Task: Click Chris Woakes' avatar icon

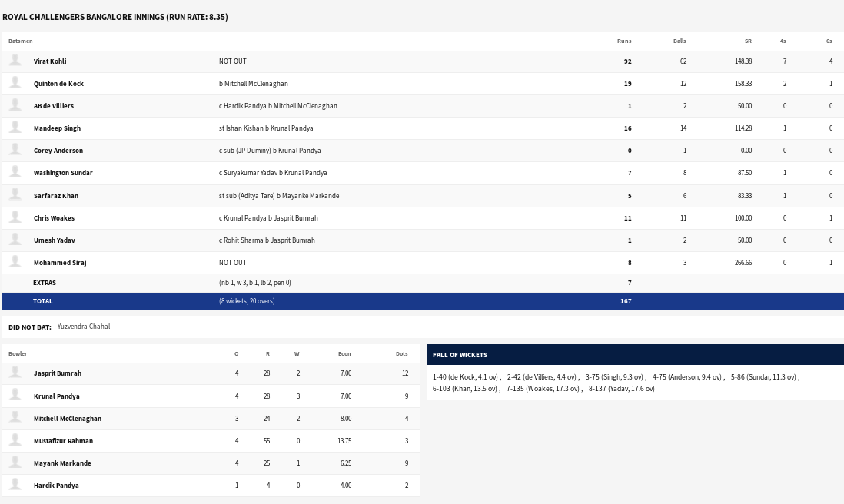Action: point(15,217)
